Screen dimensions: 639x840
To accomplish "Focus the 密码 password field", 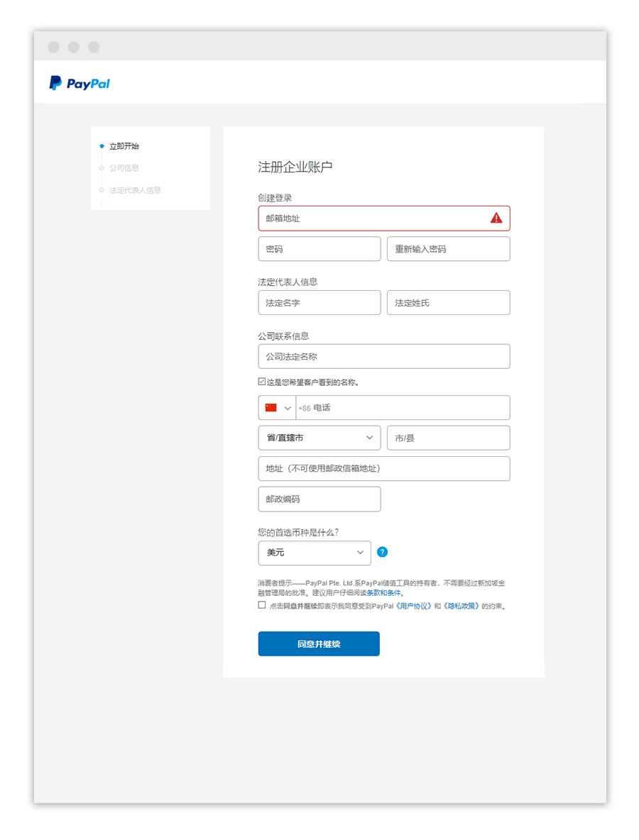I will coord(319,248).
